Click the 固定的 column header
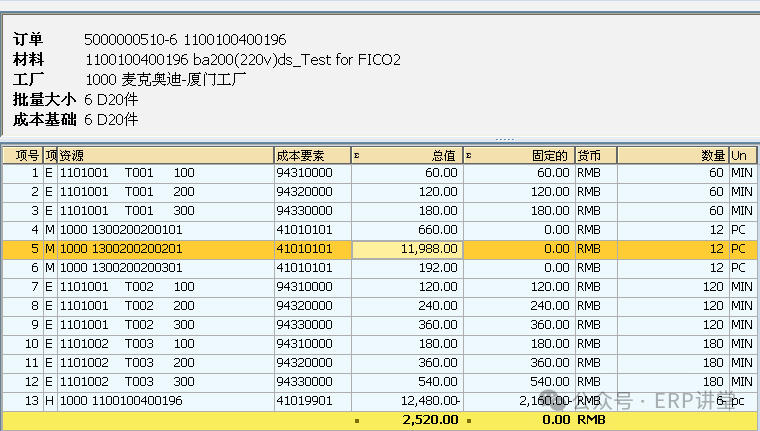 point(519,155)
